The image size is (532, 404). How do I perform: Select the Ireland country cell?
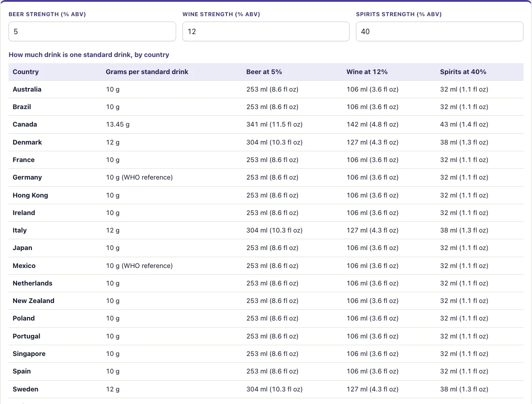click(x=24, y=213)
